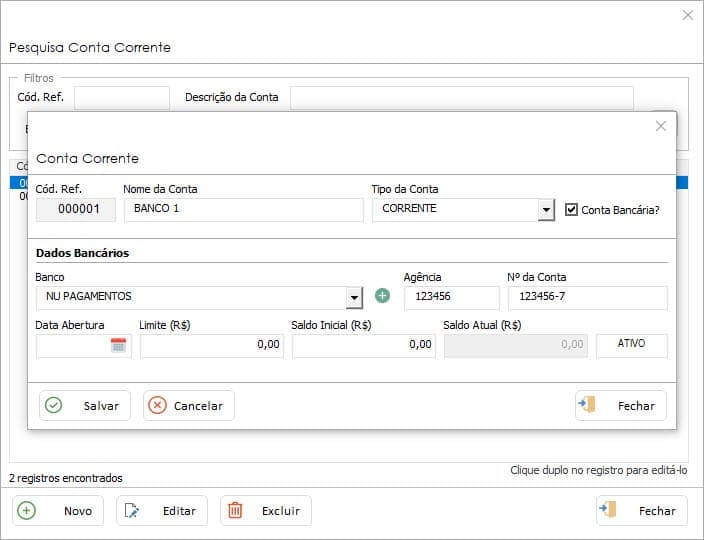Close the Pesquisa Conta Corrente window
The image size is (704, 540).
point(687,15)
